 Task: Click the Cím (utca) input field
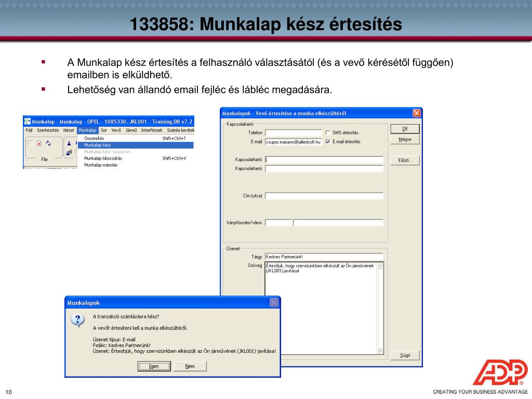pos(324,196)
